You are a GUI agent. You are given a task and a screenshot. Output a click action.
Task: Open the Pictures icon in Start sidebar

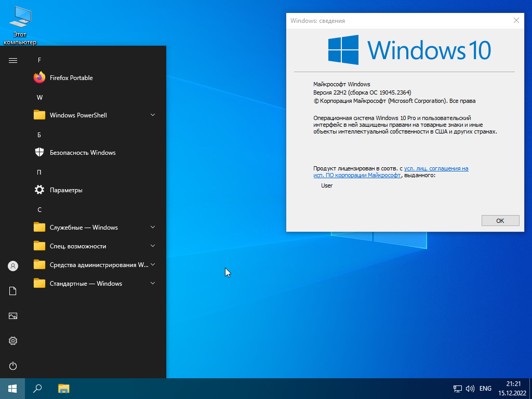pos(12,315)
